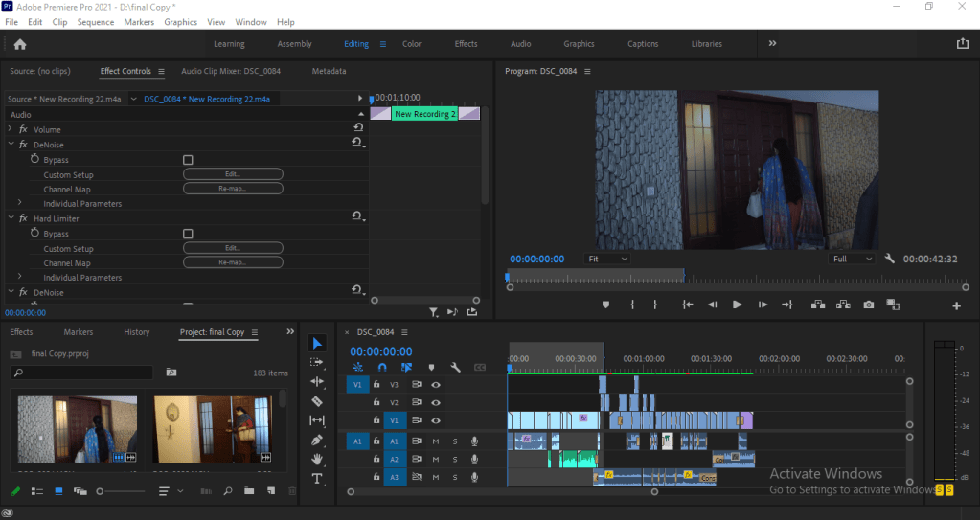
Task: Select the Type tool
Action: 318,478
